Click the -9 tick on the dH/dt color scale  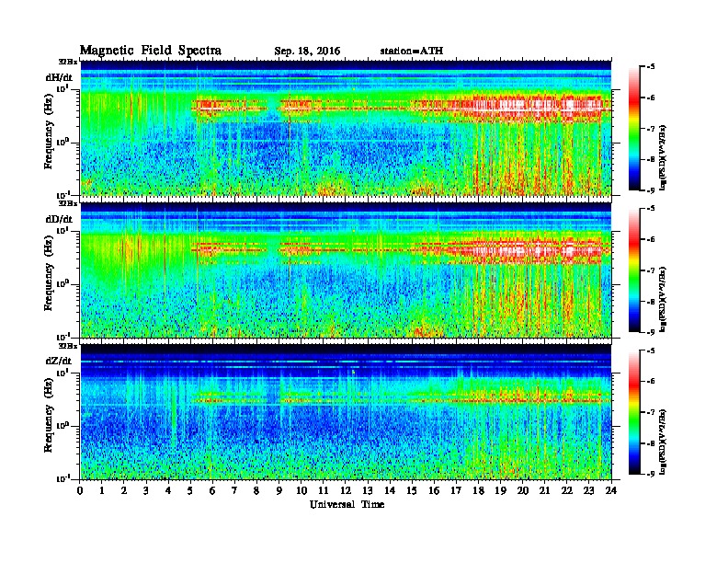click(652, 190)
